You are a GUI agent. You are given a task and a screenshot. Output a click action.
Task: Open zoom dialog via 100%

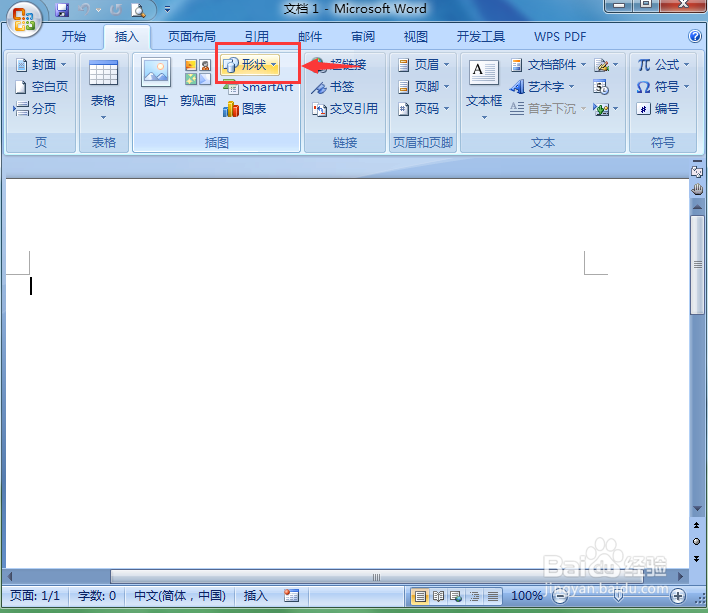(526, 596)
